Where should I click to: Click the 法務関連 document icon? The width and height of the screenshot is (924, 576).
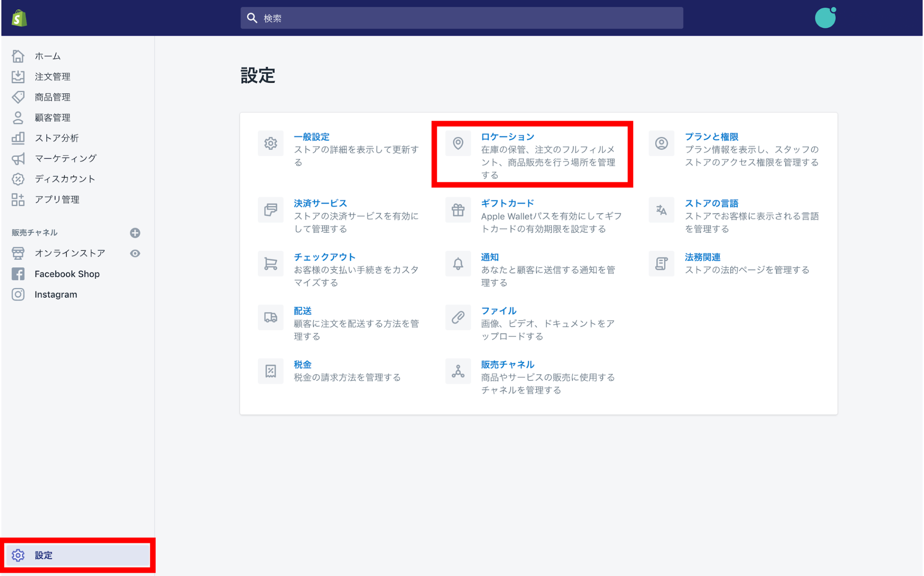[x=661, y=263]
